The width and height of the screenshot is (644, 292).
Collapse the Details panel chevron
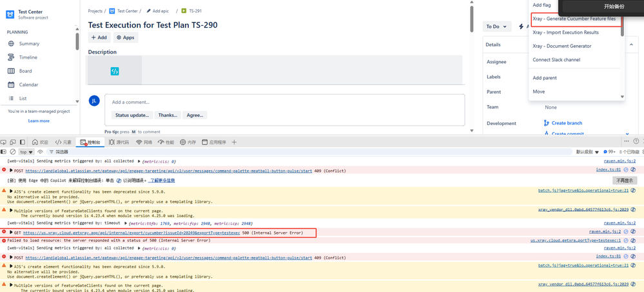point(631,44)
